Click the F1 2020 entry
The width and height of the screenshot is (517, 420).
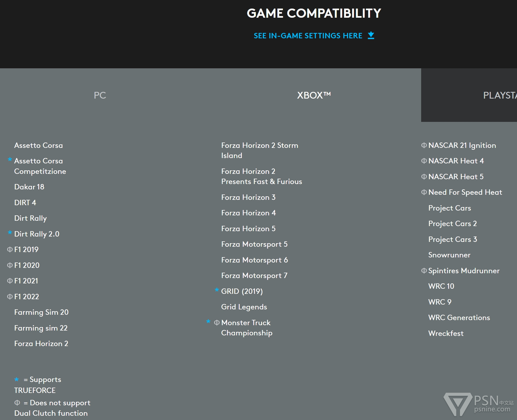pyautogui.click(x=27, y=265)
